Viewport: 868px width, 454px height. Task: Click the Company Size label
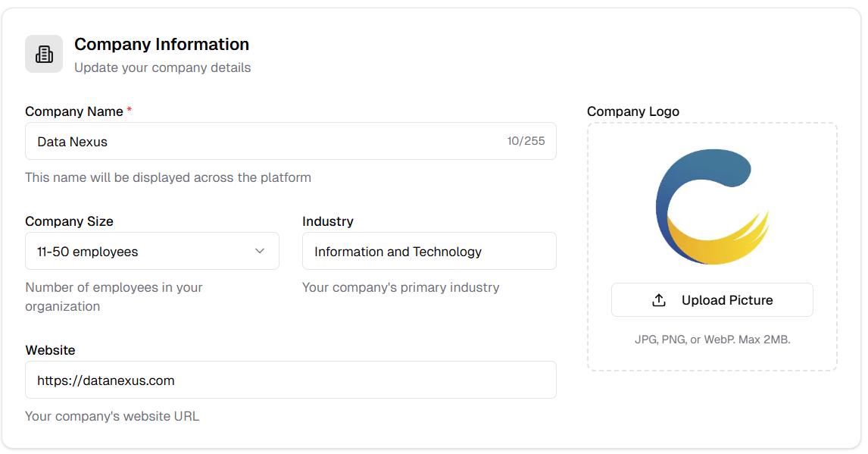(x=69, y=221)
